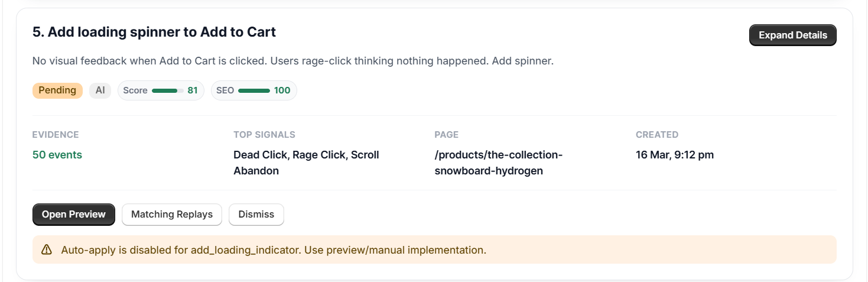Click the recommendation title heading
This screenshot has width=868, height=282.
[x=154, y=32]
